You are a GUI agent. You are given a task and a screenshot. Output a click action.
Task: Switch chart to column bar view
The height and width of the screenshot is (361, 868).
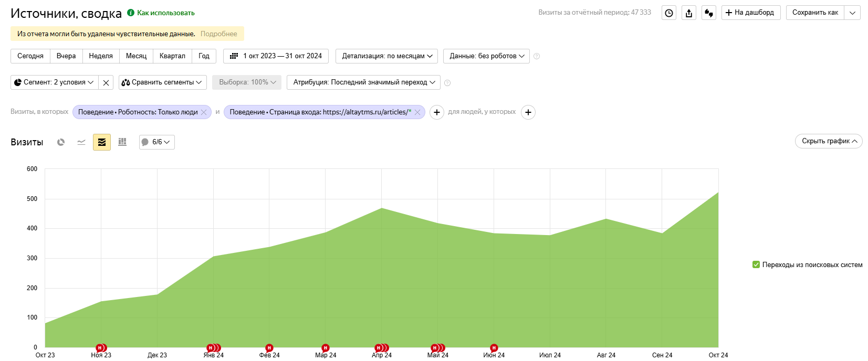point(122,142)
